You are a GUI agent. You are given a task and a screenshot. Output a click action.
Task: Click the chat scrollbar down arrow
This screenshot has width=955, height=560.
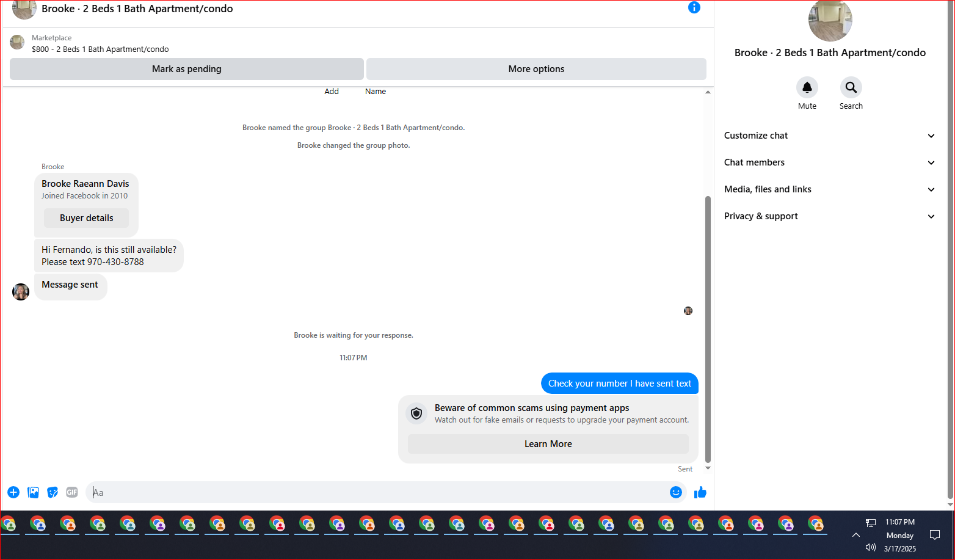pyautogui.click(x=708, y=468)
